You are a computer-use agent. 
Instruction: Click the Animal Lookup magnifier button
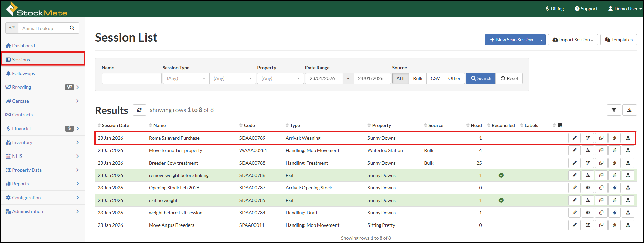click(x=72, y=28)
